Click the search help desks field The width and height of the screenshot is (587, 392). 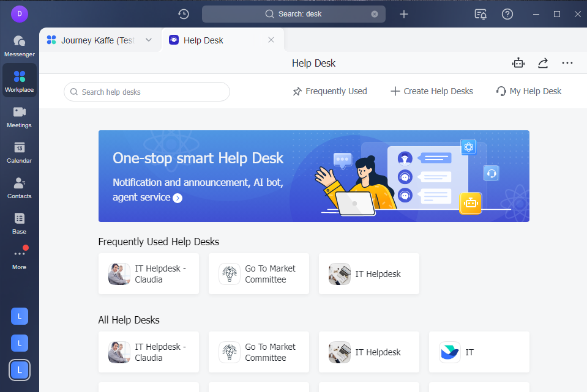[146, 91]
